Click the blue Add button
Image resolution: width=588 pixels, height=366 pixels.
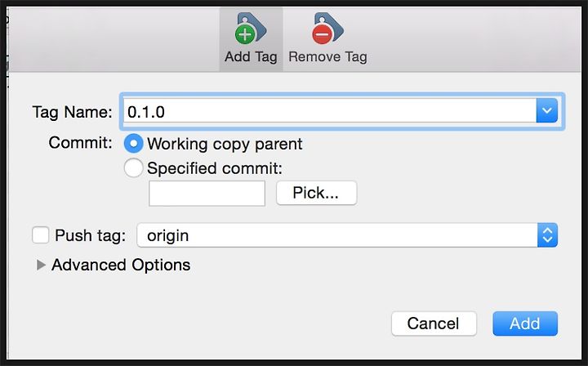(525, 324)
